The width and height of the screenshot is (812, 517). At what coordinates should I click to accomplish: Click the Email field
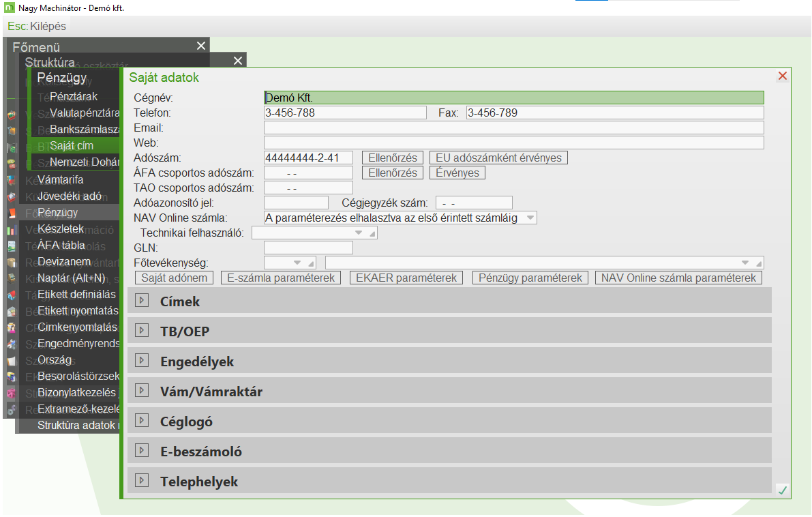(x=513, y=128)
